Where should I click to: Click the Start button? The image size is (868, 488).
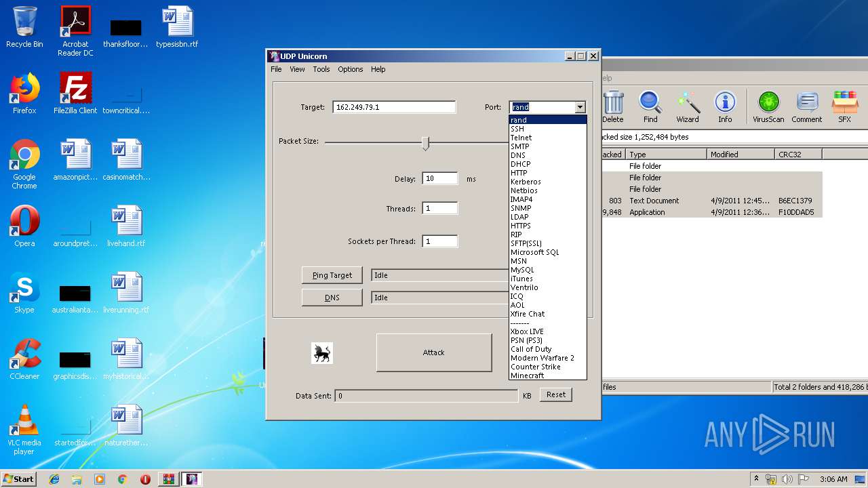pyautogui.click(x=19, y=479)
